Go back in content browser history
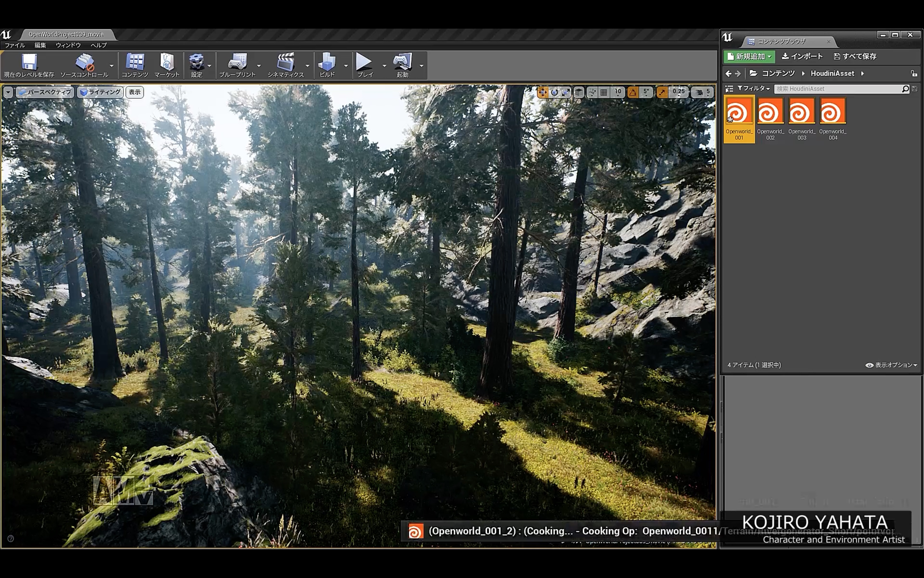Image resolution: width=924 pixels, height=578 pixels. (x=728, y=73)
